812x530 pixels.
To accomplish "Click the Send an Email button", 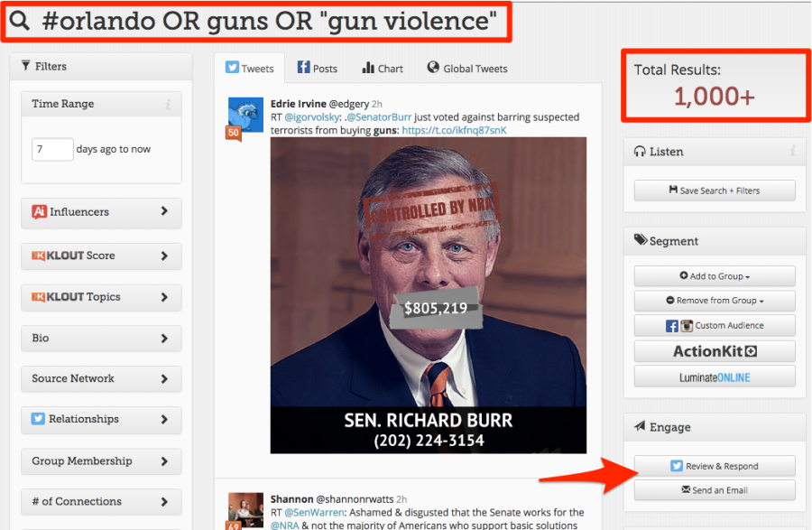I will point(715,490).
